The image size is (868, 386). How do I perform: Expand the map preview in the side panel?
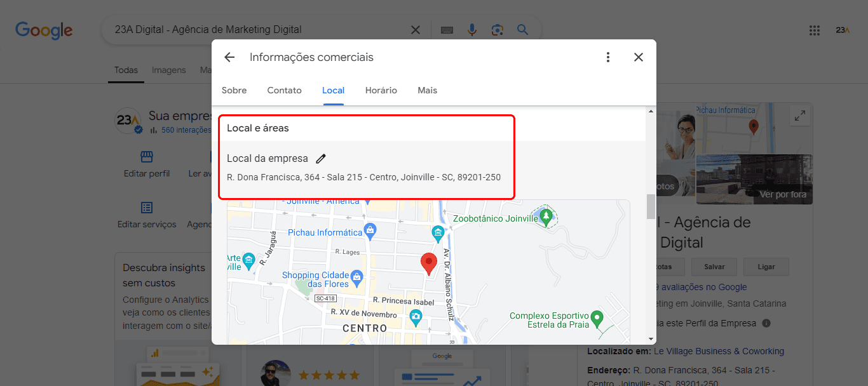pyautogui.click(x=800, y=116)
